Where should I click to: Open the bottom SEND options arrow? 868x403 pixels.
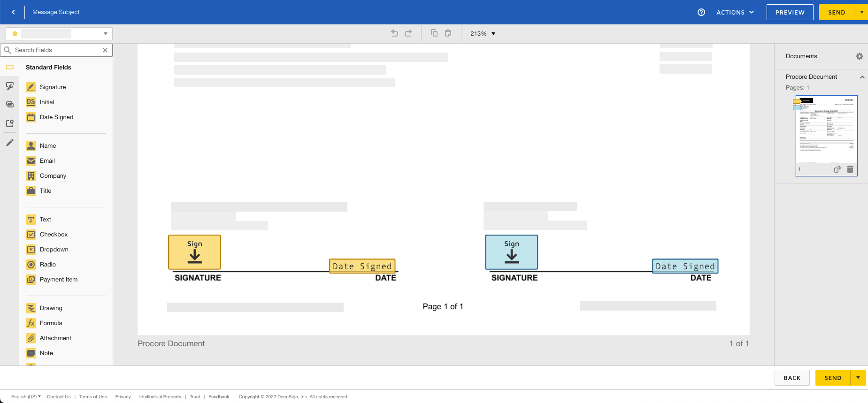coord(858,378)
